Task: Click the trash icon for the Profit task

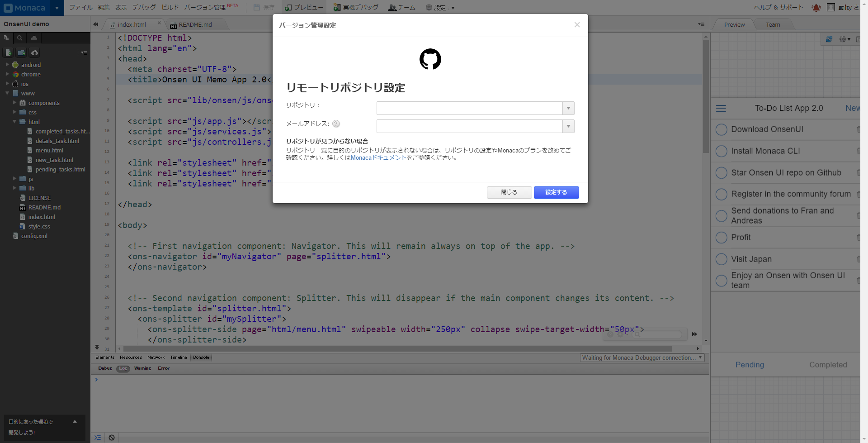Action: tap(858, 238)
